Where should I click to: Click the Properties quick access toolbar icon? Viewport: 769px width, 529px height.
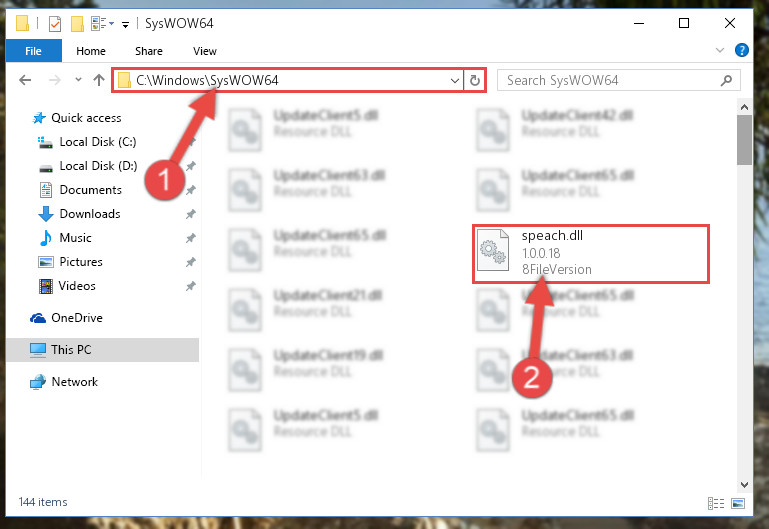tap(55, 24)
